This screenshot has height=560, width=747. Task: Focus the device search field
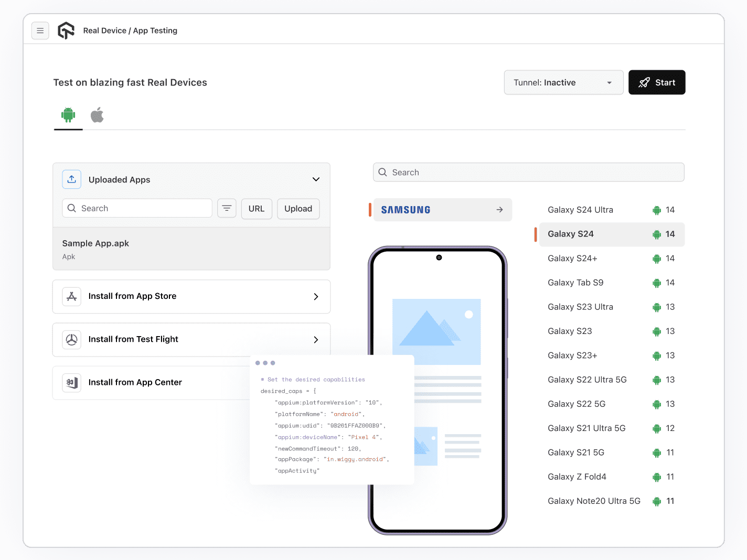(x=529, y=172)
